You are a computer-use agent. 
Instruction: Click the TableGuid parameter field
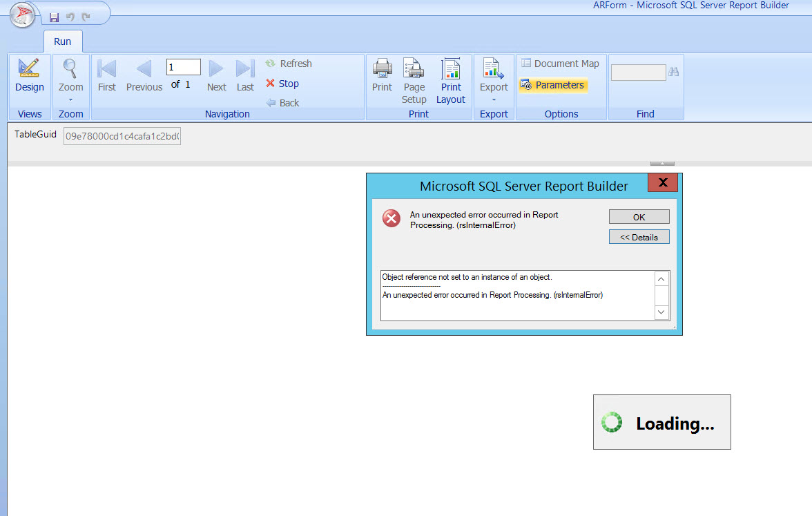point(122,136)
